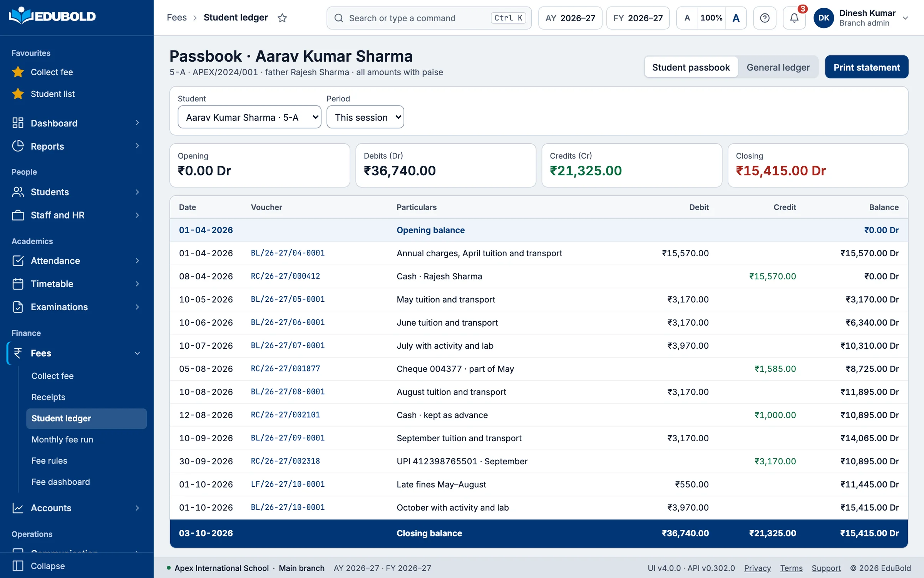The width and height of the screenshot is (924, 578).
Task: Open the Support footer link
Action: coord(826,568)
